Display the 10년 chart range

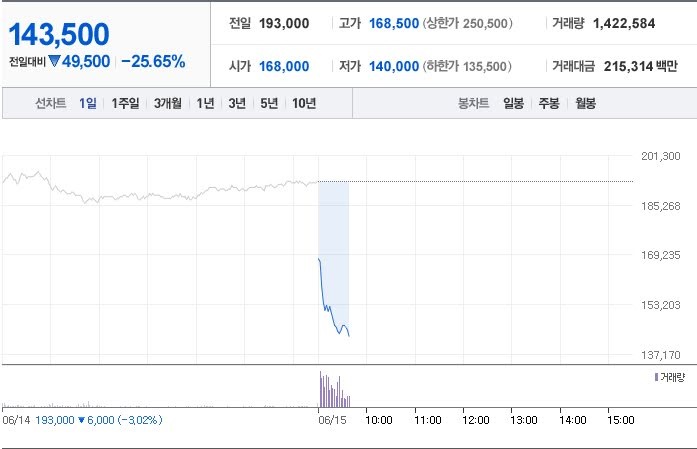click(304, 103)
